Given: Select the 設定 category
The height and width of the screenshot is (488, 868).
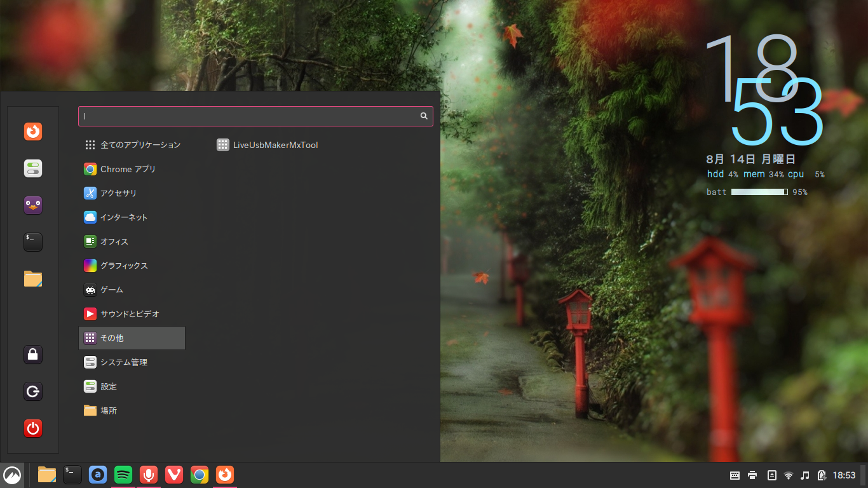Looking at the screenshot, I should (132, 386).
